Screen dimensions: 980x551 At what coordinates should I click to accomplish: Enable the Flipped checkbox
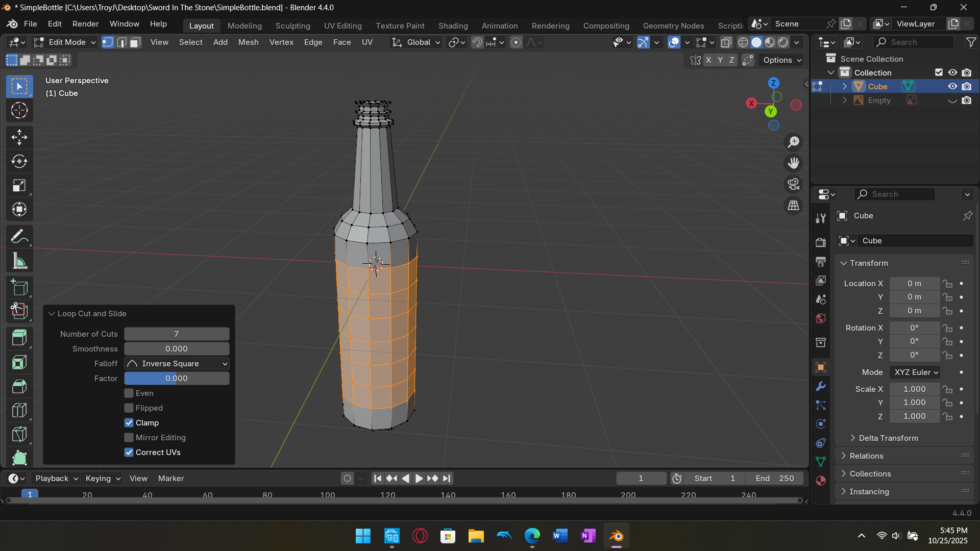(x=129, y=408)
